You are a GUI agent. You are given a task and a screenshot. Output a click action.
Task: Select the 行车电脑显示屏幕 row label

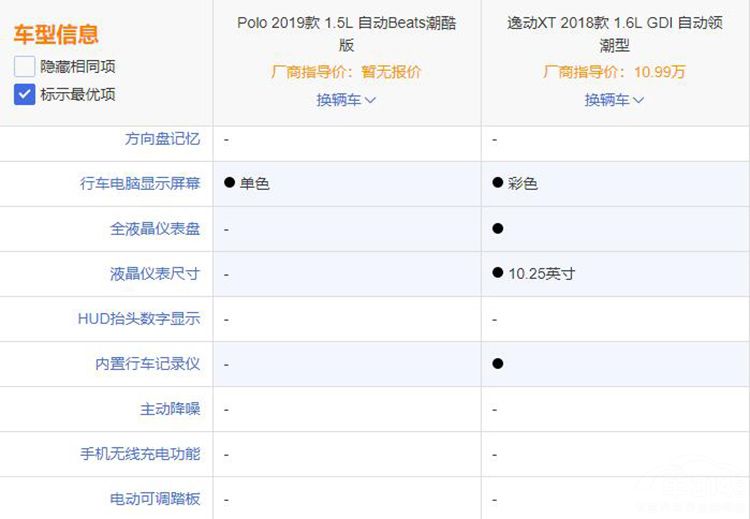[140, 184]
